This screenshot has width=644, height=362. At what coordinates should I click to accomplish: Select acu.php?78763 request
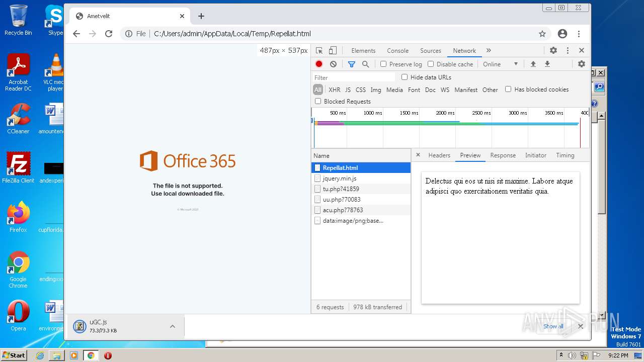click(361, 210)
